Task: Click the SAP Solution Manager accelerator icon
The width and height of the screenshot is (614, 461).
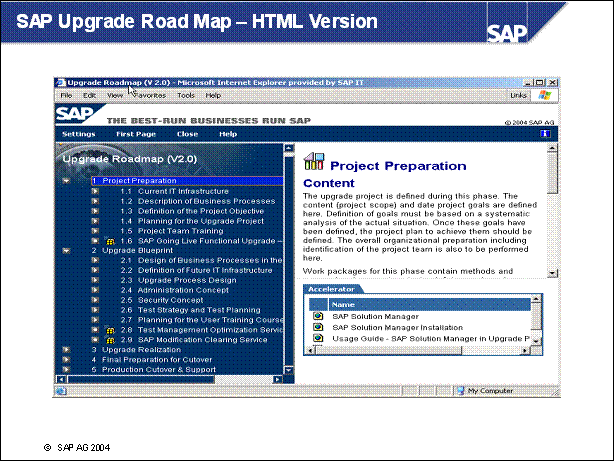Action: (318, 316)
